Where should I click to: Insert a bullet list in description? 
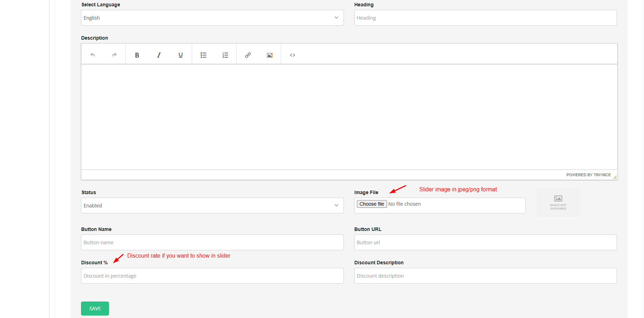point(203,55)
